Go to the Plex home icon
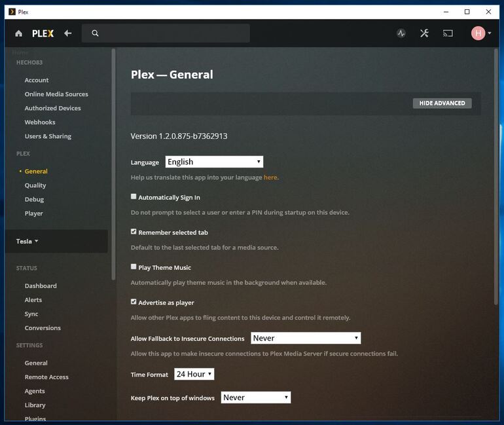504x425 pixels. [18, 33]
